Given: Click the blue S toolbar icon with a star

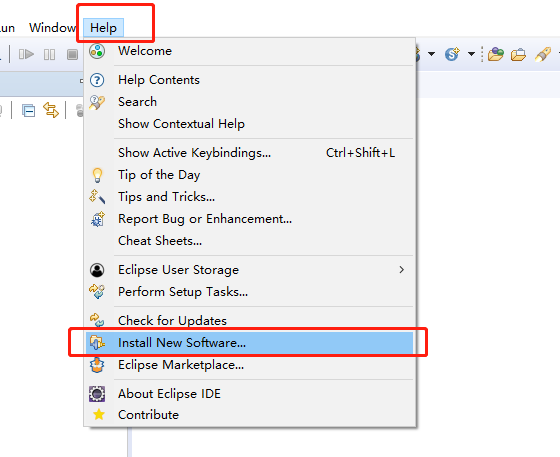Looking at the screenshot, I should click(x=452, y=54).
